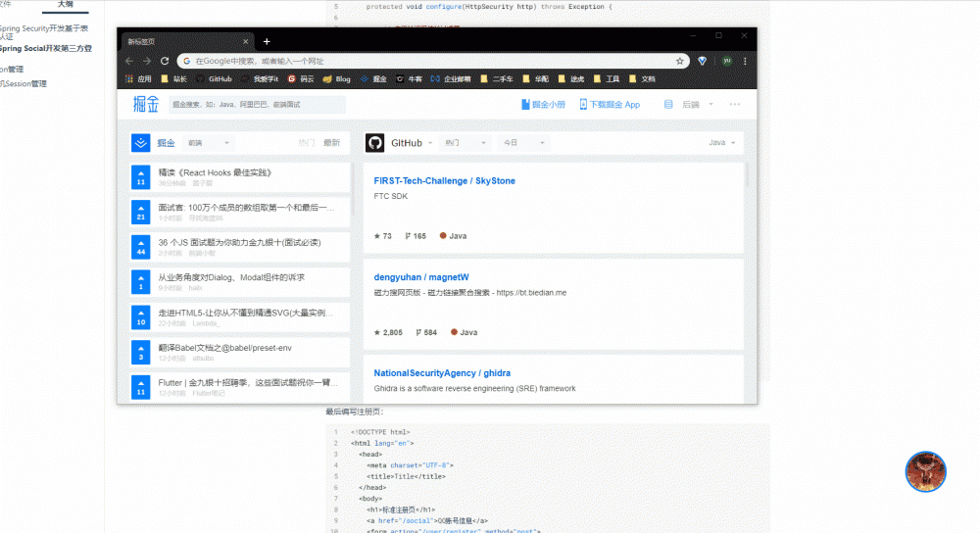Go forward with the browser forward arrow

(147, 61)
